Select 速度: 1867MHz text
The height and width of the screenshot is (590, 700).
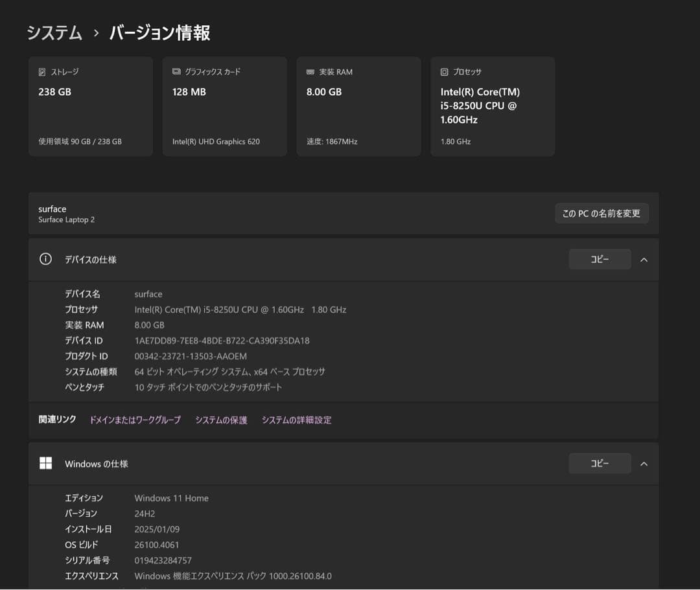(332, 141)
